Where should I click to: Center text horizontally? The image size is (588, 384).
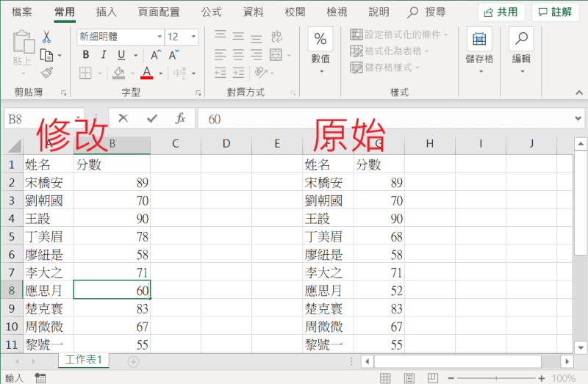pyautogui.click(x=238, y=54)
